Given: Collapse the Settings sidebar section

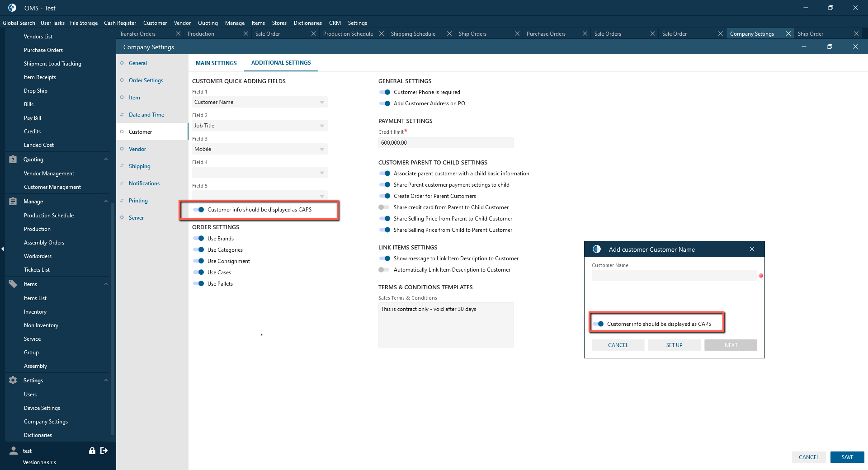Looking at the screenshot, I should 106,380.
